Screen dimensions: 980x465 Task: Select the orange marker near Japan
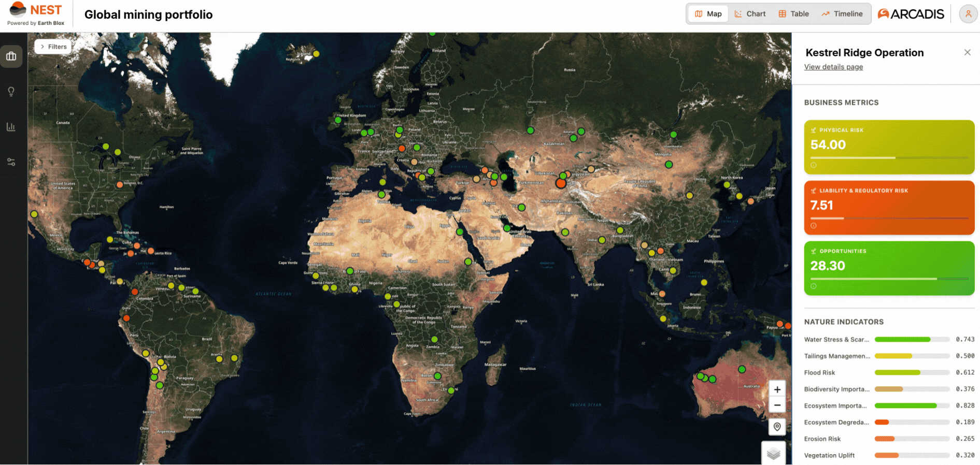click(750, 201)
